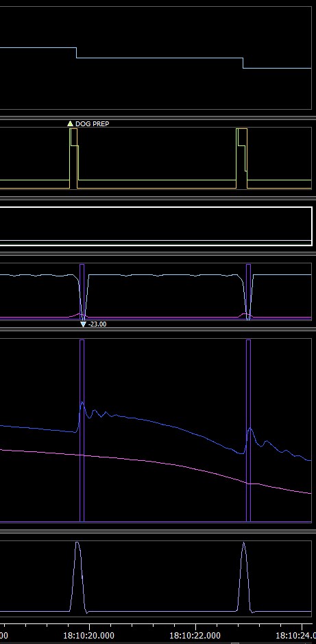The width and height of the screenshot is (316, 644).
Task: Click the 18:10:22.000 time axis label
Action: [195, 635]
